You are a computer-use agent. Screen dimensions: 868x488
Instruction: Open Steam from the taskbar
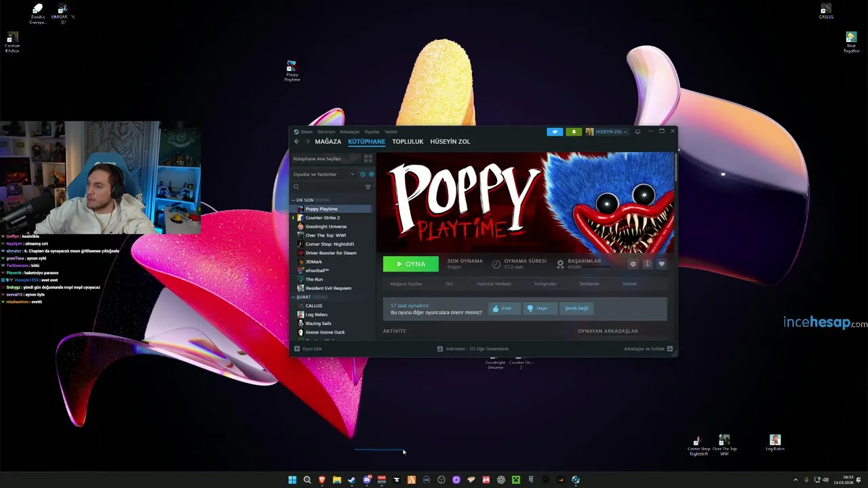(351, 480)
